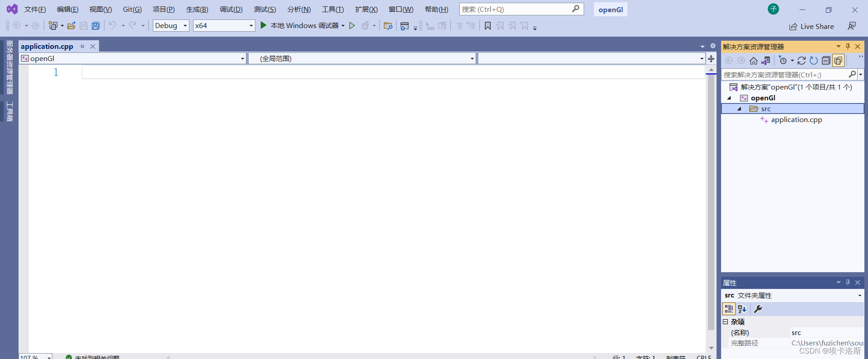Start without debugging using hollow play icon
Screen dimensions: 868x359
pyautogui.click(x=352, y=26)
